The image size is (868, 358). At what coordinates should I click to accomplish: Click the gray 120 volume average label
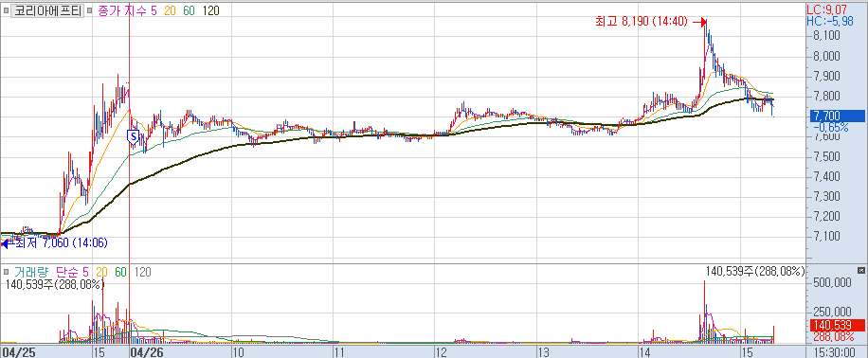pyautogui.click(x=143, y=272)
